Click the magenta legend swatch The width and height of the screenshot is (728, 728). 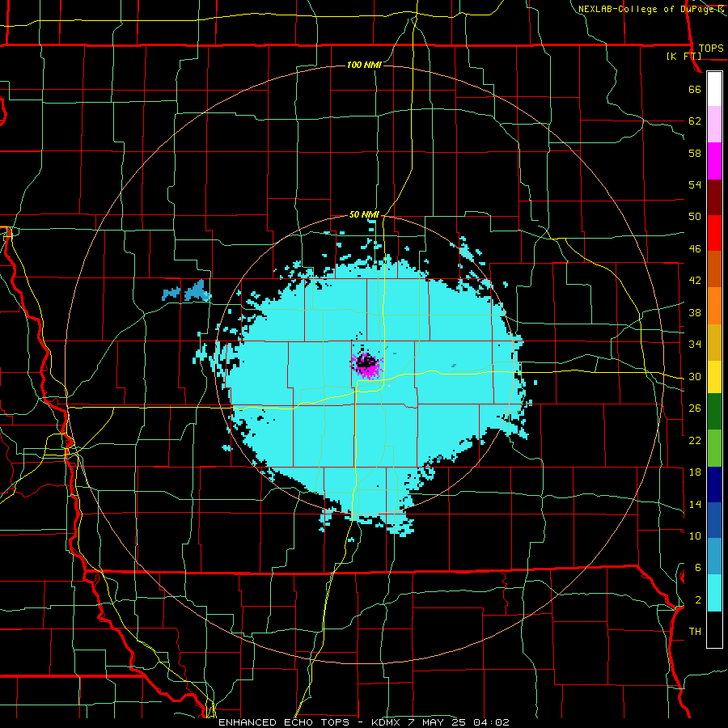tap(714, 161)
